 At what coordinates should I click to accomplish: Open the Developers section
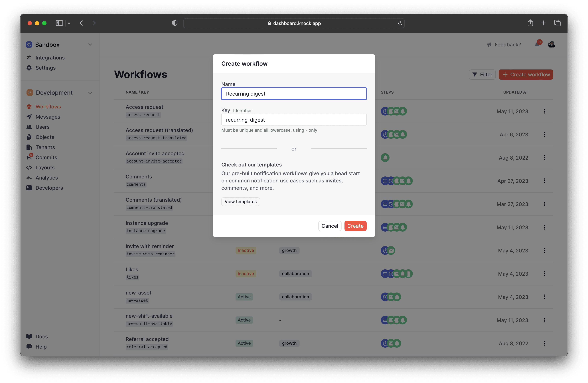pos(49,188)
